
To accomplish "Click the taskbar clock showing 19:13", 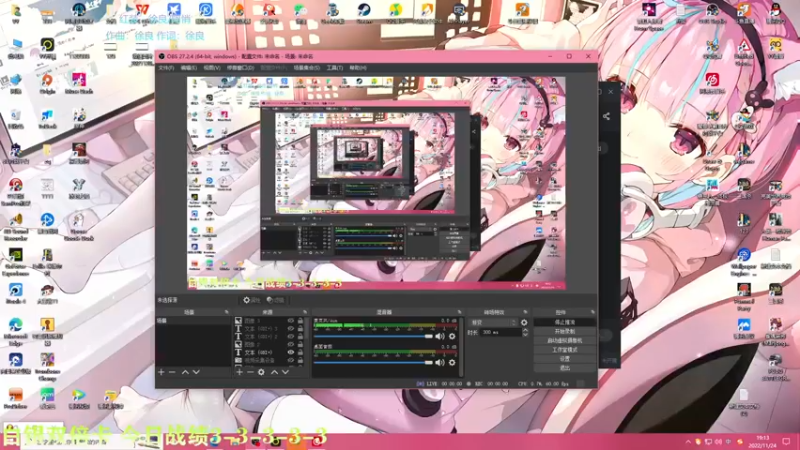I will click(763, 441).
